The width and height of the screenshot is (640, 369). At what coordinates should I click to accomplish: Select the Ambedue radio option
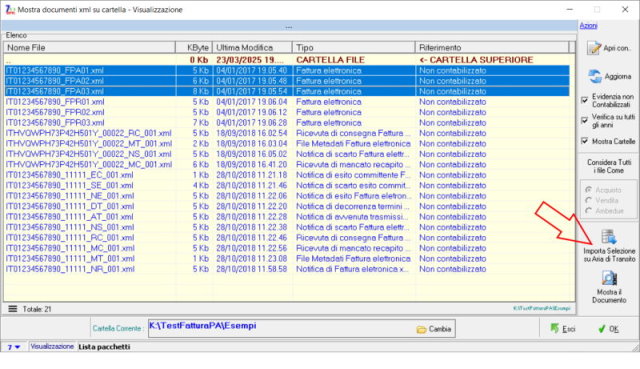coord(589,211)
